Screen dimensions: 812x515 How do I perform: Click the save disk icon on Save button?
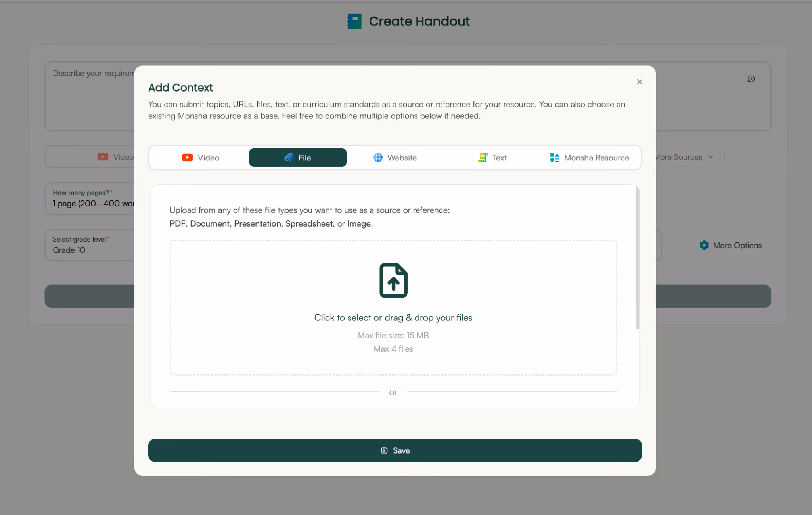click(x=384, y=450)
